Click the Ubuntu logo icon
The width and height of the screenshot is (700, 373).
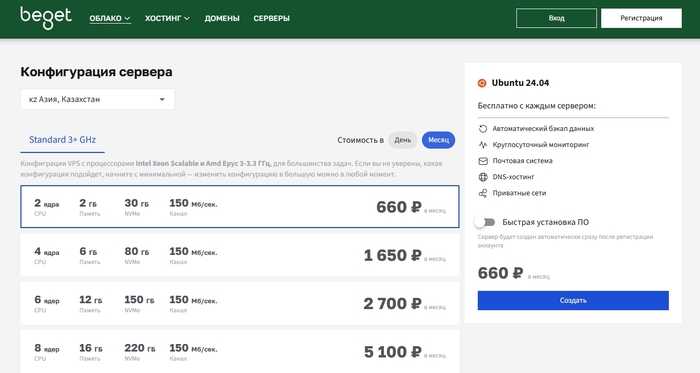coord(482,83)
